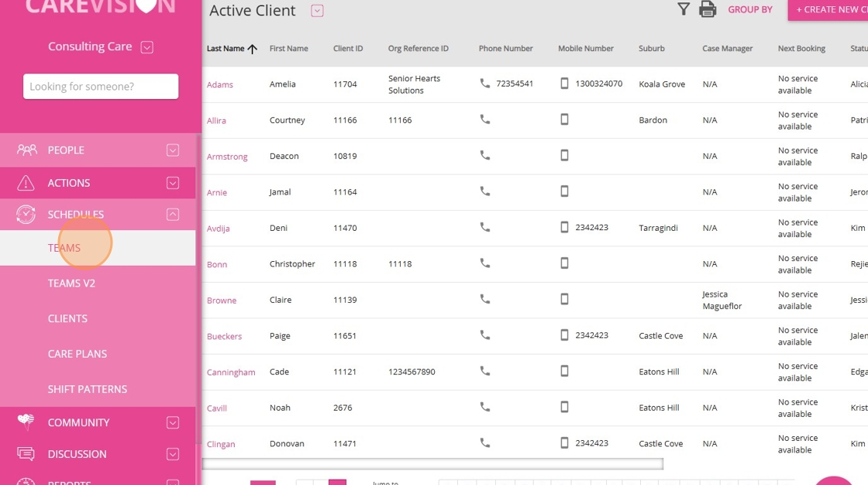Click the Group By button
868x485 pixels.
[750, 9]
